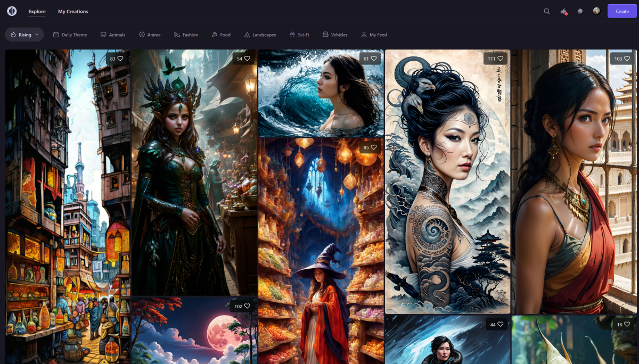Switch to the My Creations tab
This screenshot has width=639, height=364.
pos(73,11)
